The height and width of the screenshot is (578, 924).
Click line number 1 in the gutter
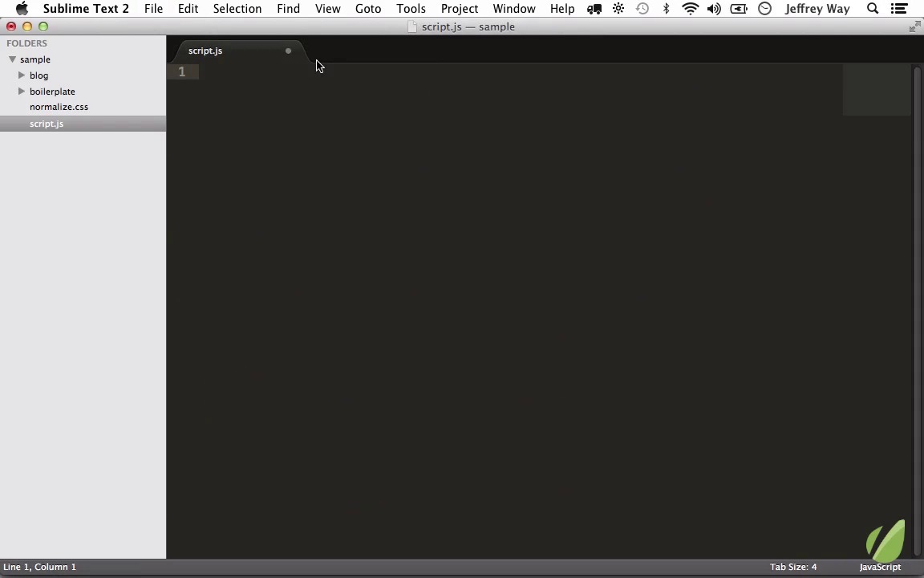[x=182, y=71]
